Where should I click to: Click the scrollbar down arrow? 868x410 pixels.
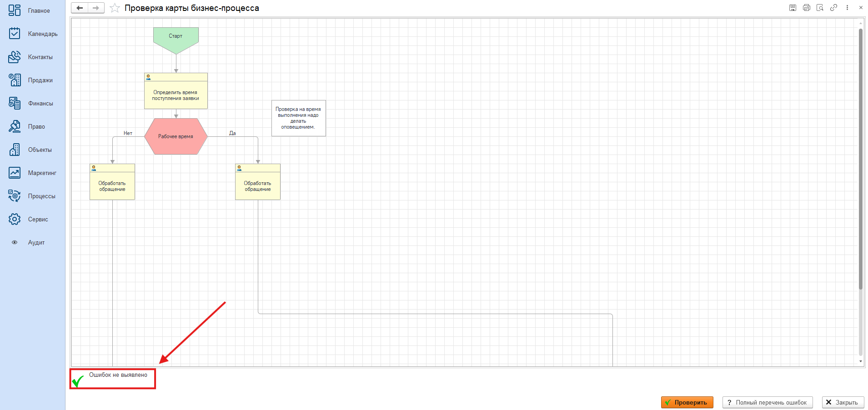coord(861,362)
